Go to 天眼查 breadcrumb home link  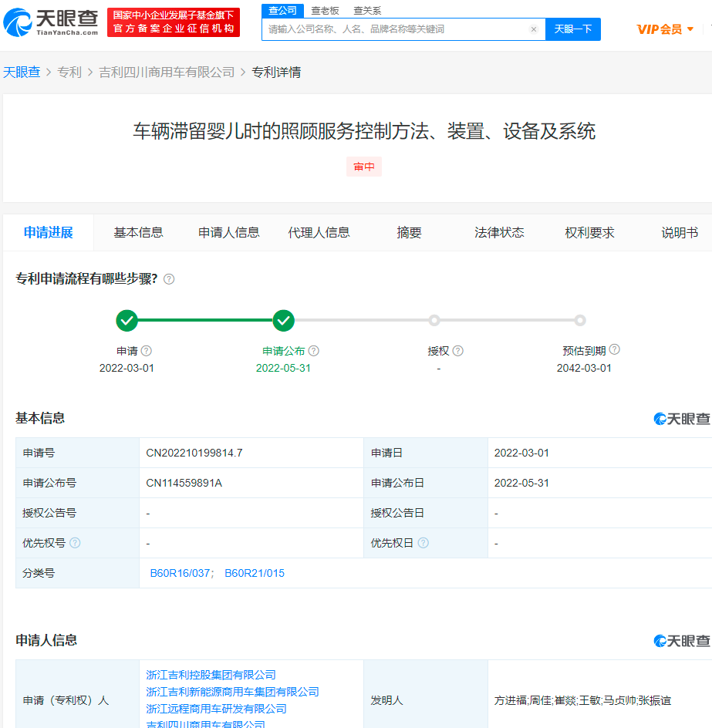(22, 72)
